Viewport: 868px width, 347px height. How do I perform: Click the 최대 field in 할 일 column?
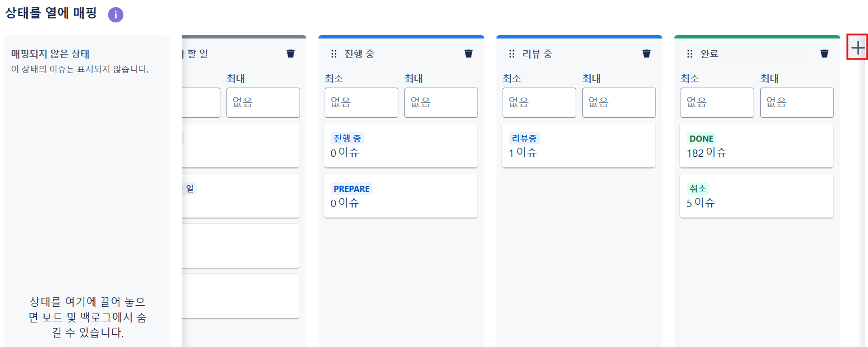coord(263,103)
